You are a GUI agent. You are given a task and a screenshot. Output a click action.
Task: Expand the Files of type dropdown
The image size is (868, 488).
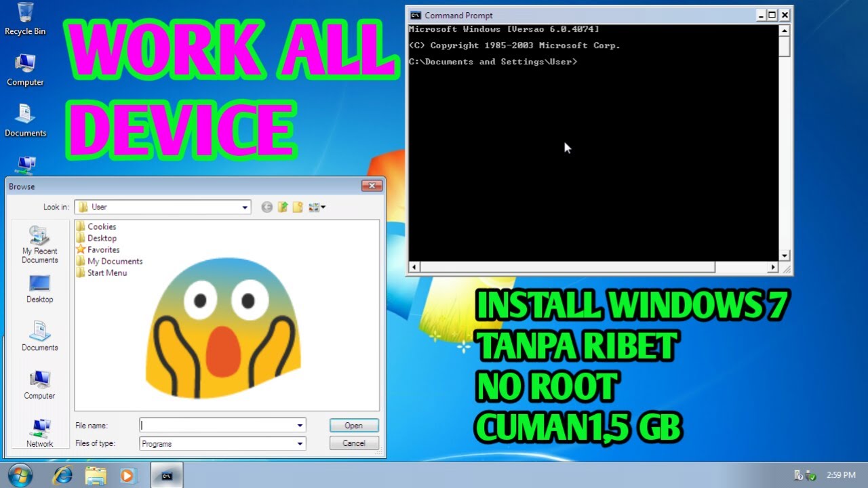click(x=300, y=444)
